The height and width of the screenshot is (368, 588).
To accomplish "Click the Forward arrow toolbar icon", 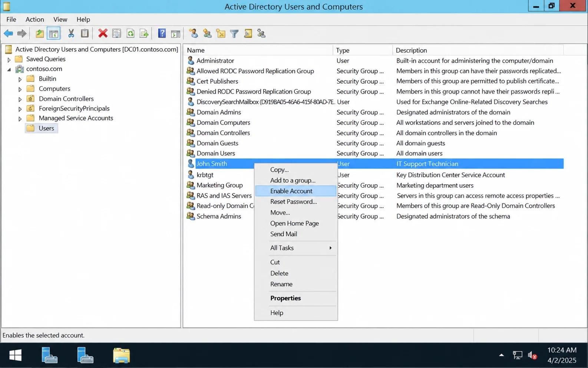I will pos(22,34).
